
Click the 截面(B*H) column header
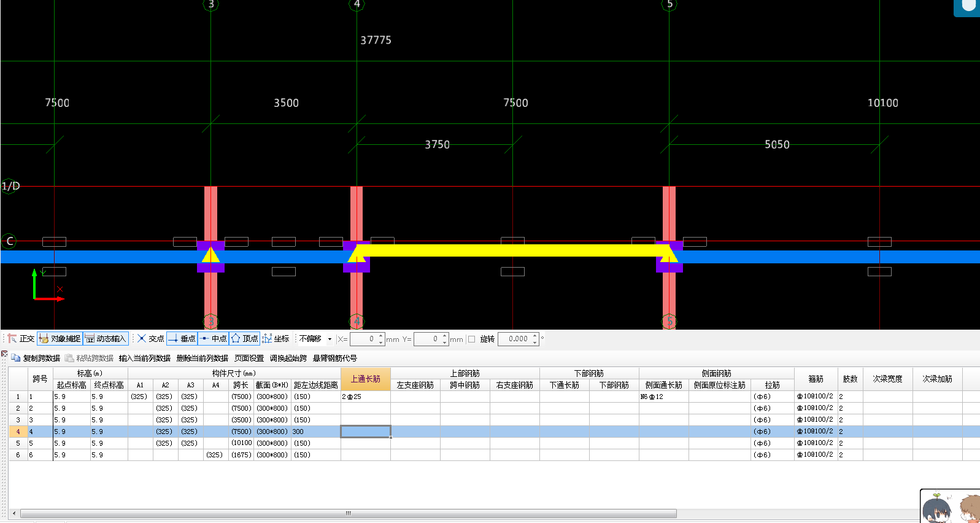click(272, 385)
